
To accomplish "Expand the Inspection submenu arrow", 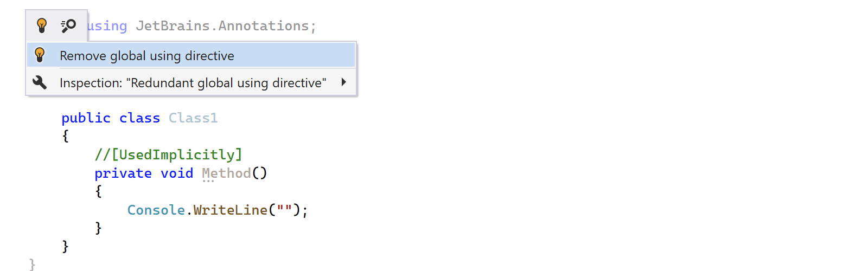I will pyautogui.click(x=343, y=82).
